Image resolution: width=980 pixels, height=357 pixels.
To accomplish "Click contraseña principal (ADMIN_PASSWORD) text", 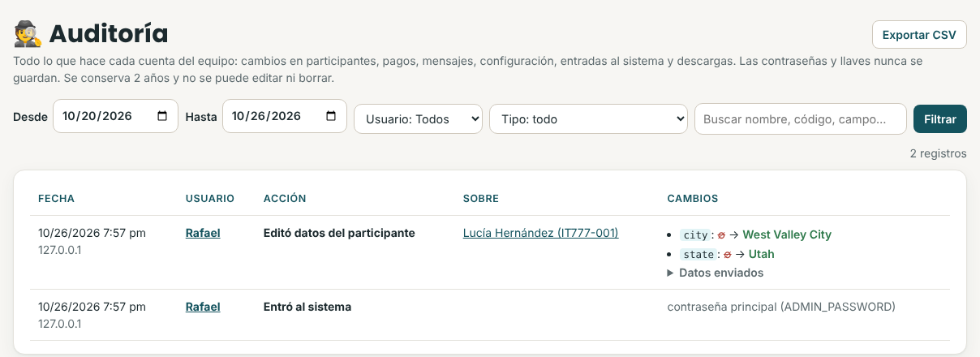I will [781, 307].
